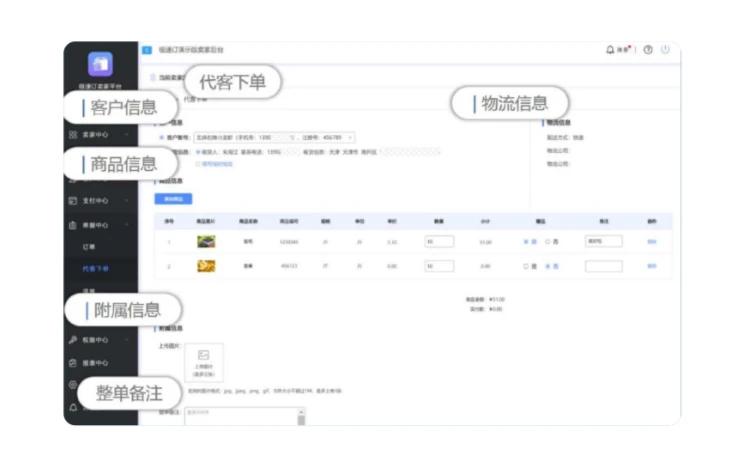This screenshot has width=746, height=460.
Task: Expand the 卖家中心 sidebar chevron
Action: coord(127,135)
